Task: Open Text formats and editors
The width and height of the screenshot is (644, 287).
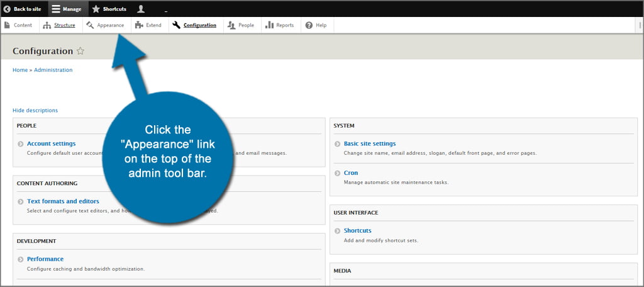Action: pyautogui.click(x=63, y=201)
